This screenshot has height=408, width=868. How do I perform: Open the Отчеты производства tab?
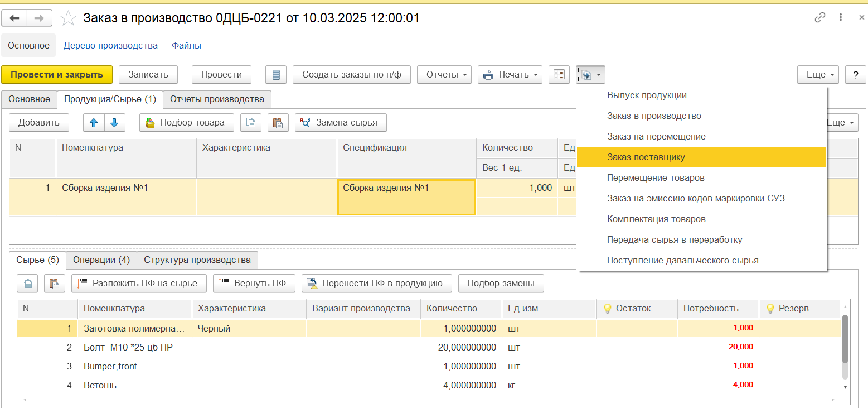[x=217, y=99]
